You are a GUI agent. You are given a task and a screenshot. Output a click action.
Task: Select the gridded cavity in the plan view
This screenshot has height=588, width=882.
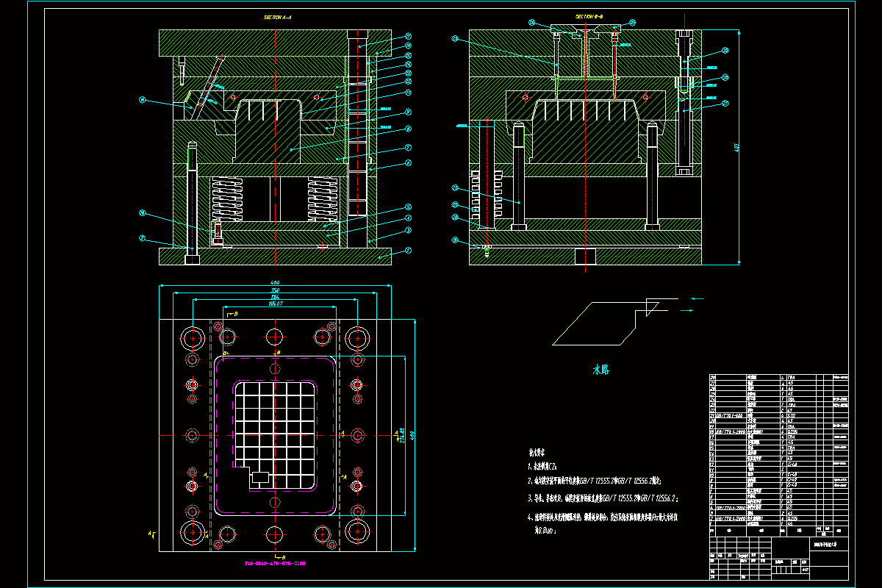(275, 435)
